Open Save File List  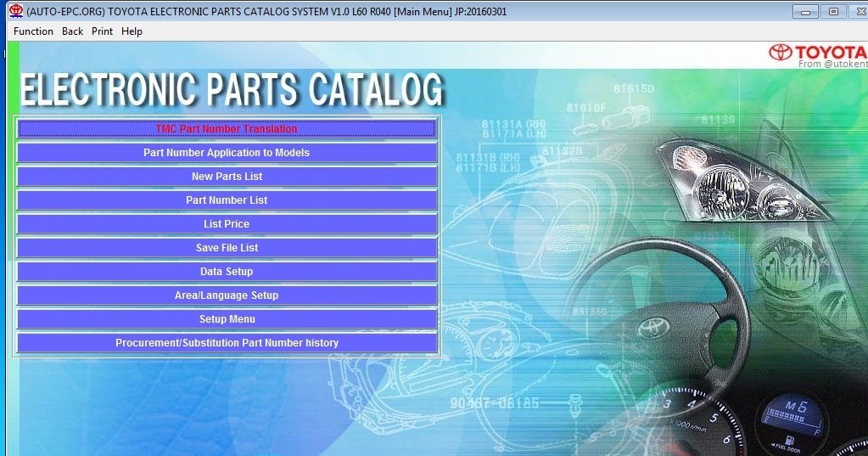[x=227, y=248]
